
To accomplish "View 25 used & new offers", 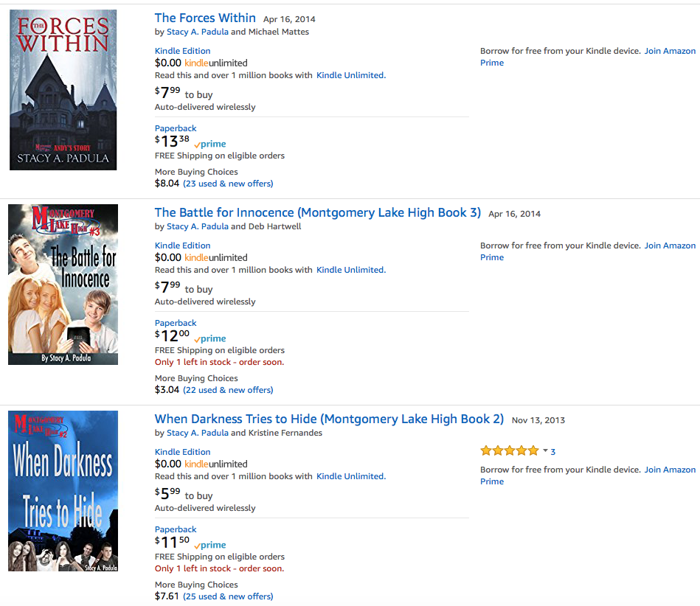I will (228, 596).
